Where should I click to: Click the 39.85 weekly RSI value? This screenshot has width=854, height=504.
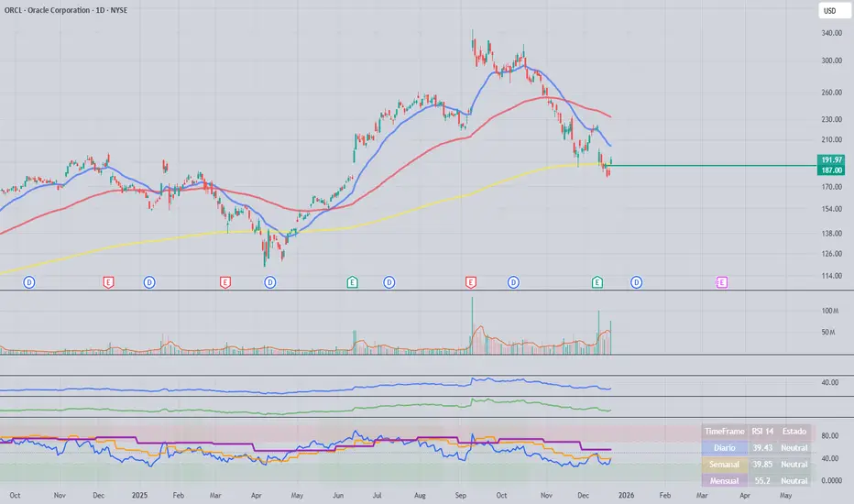coord(762,465)
